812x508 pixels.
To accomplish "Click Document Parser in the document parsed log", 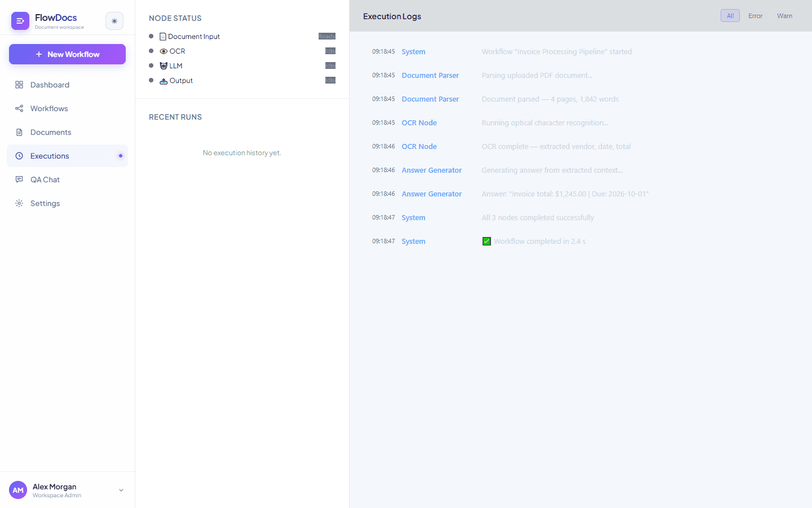I will pyautogui.click(x=430, y=99).
